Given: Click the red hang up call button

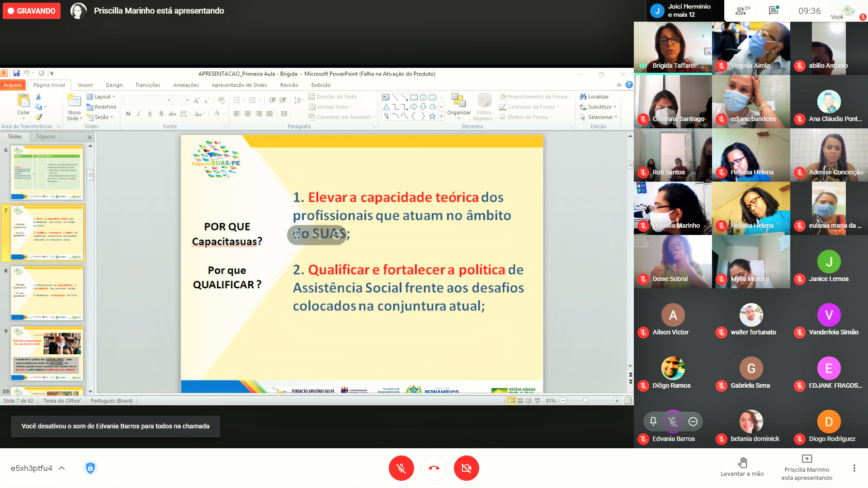Looking at the screenshot, I should (x=434, y=468).
